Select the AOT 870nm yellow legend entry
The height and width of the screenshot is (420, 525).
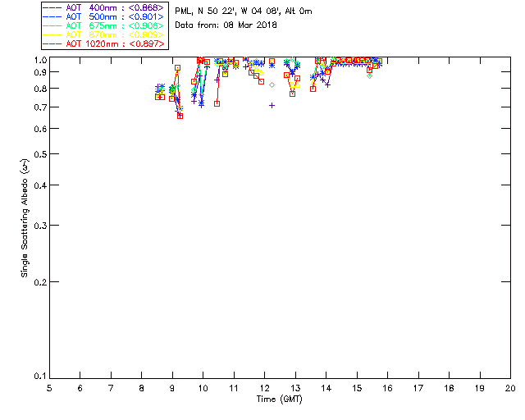point(104,34)
